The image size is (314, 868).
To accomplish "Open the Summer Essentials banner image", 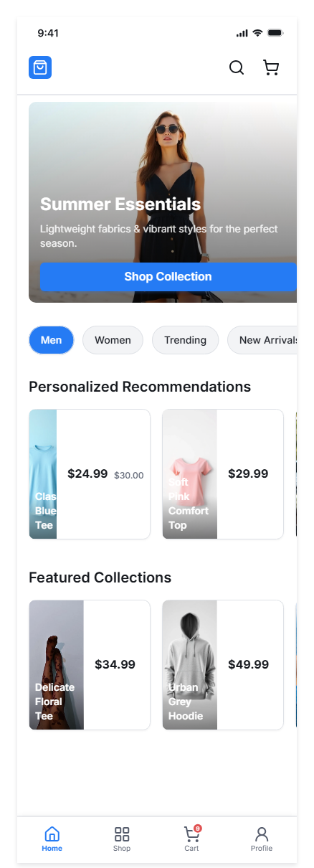I will point(163,202).
